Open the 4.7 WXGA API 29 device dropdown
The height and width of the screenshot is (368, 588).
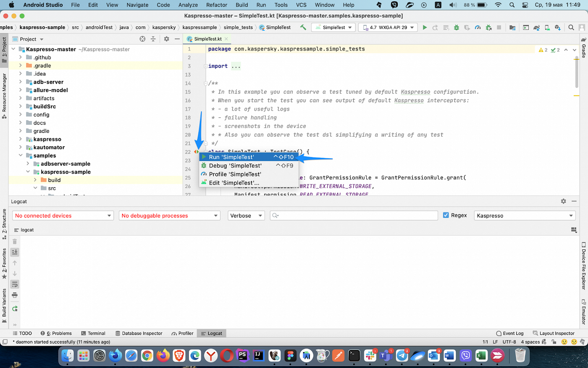388,27
